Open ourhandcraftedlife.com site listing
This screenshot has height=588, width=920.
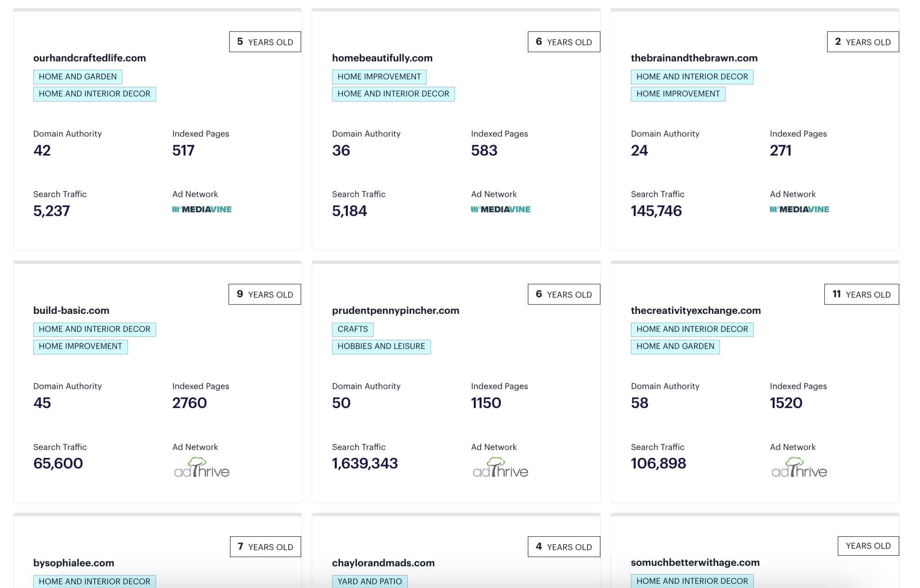tap(90, 58)
